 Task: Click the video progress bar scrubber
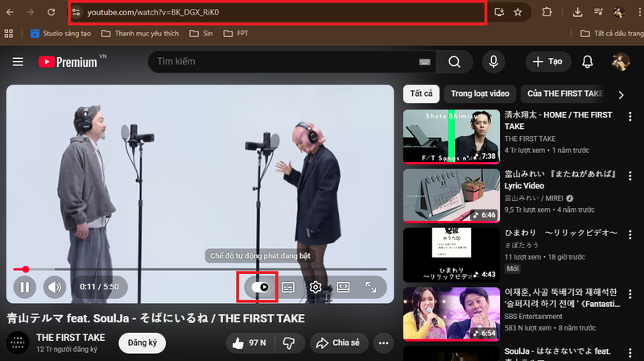click(26, 269)
